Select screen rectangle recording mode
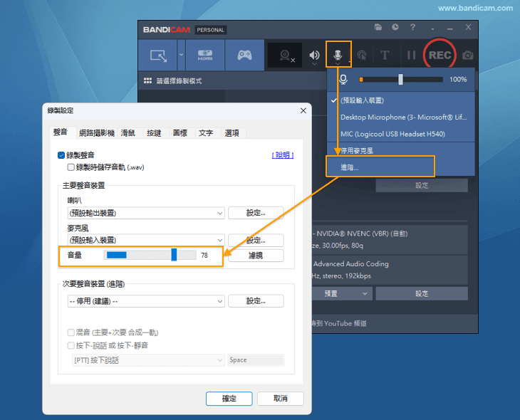This screenshot has height=420, width=520. pyautogui.click(x=158, y=55)
